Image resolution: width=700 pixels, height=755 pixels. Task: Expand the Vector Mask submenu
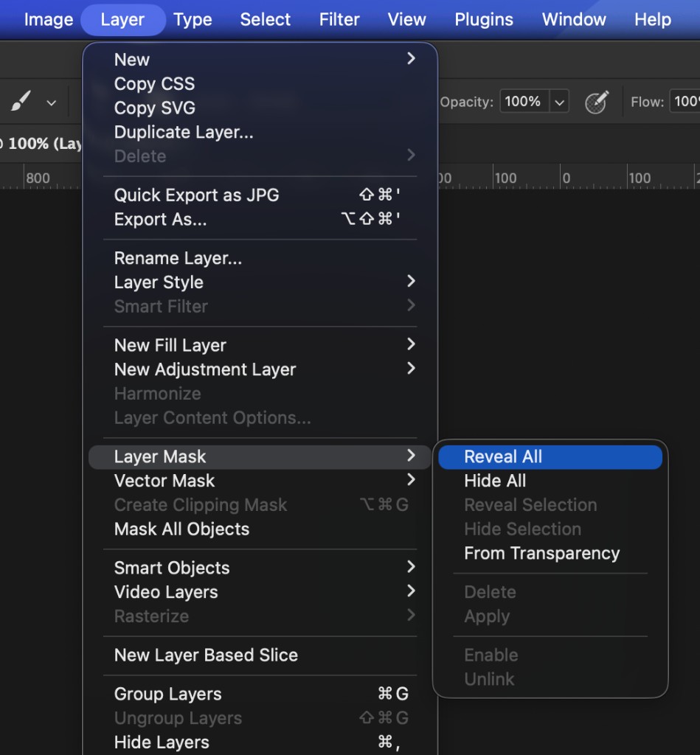260,481
